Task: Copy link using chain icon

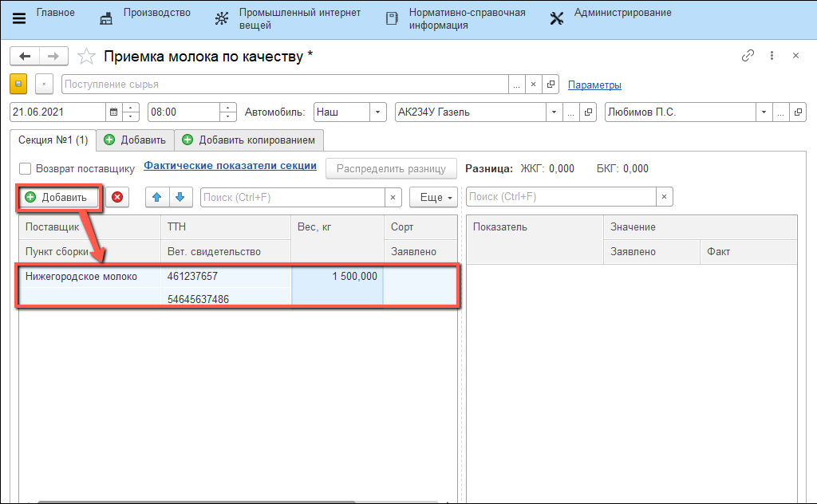Action: 748,56
